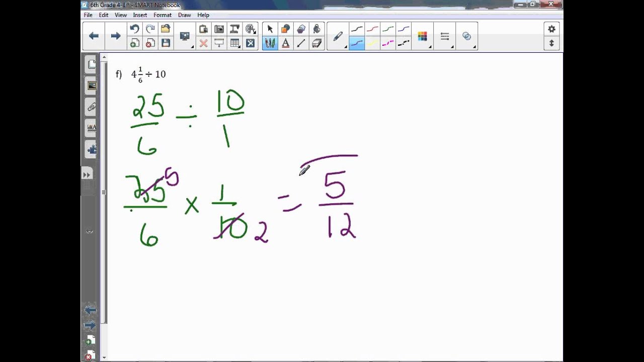
Task: Select the Eraser tool
Action: click(317, 43)
